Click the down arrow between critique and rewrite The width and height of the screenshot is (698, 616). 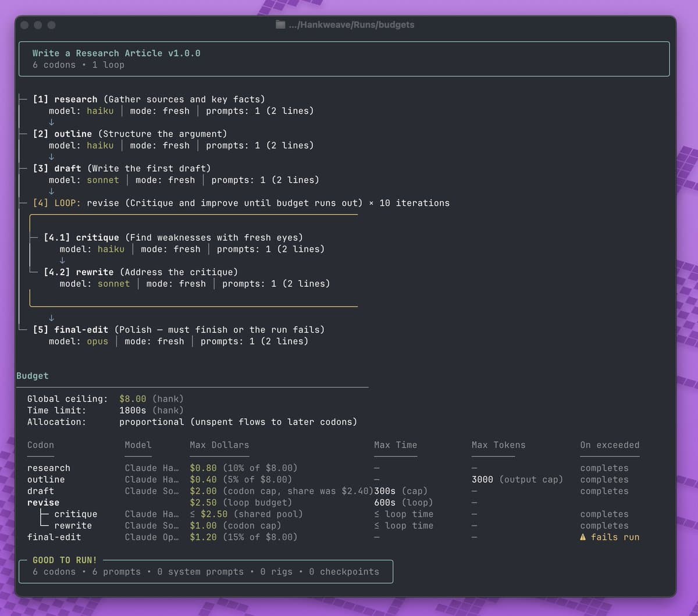pyautogui.click(x=62, y=260)
